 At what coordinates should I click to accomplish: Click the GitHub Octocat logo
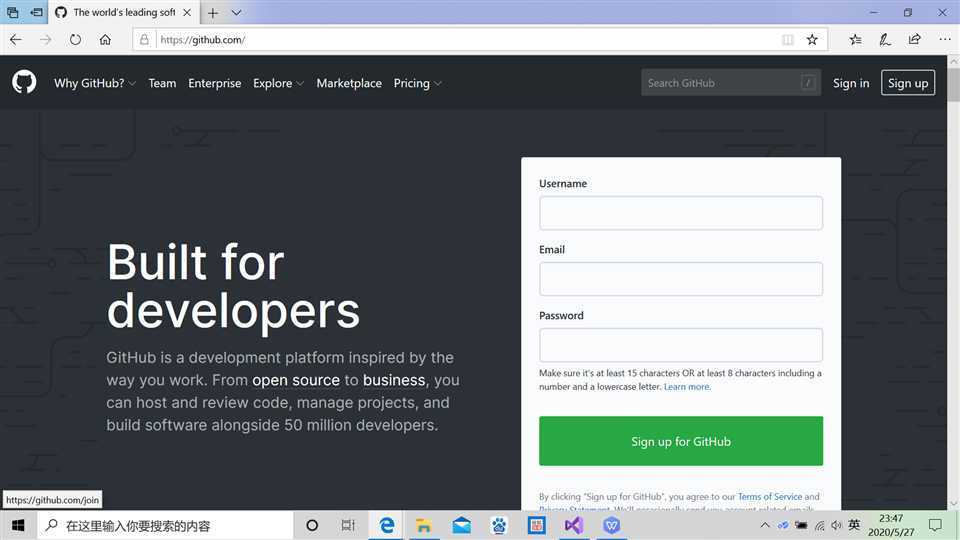pos(24,82)
